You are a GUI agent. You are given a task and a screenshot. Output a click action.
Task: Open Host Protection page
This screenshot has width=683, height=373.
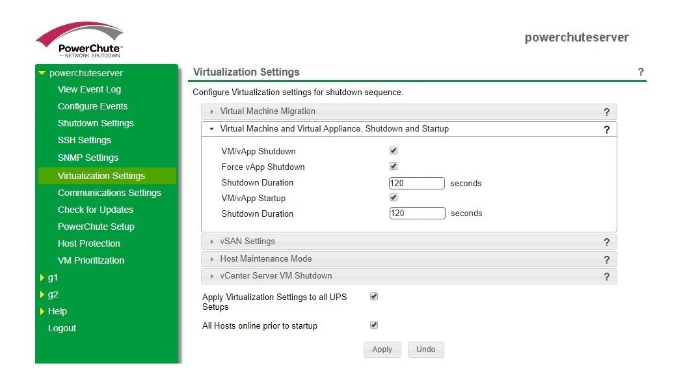pyautogui.click(x=89, y=244)
